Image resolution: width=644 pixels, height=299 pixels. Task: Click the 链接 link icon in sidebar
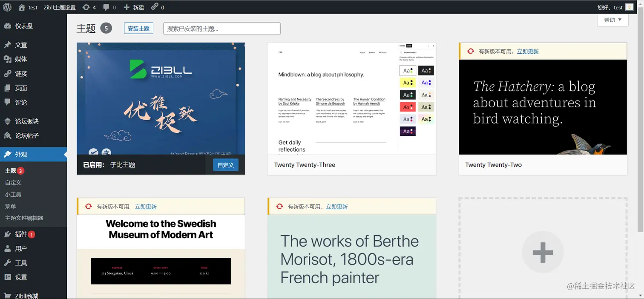click(8, 74)
